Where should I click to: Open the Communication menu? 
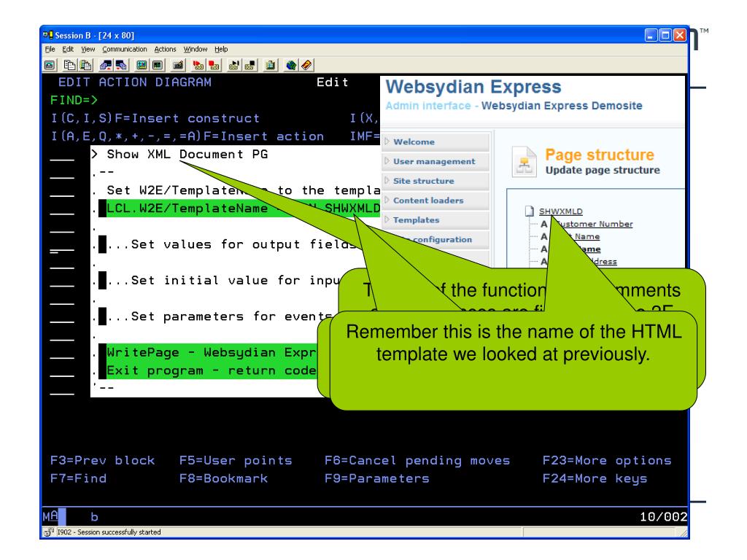click(124, 49)
